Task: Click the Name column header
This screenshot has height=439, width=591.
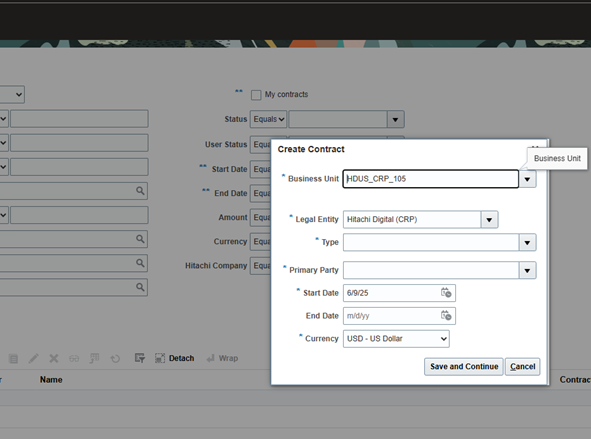Action: (x=51, y=379)
